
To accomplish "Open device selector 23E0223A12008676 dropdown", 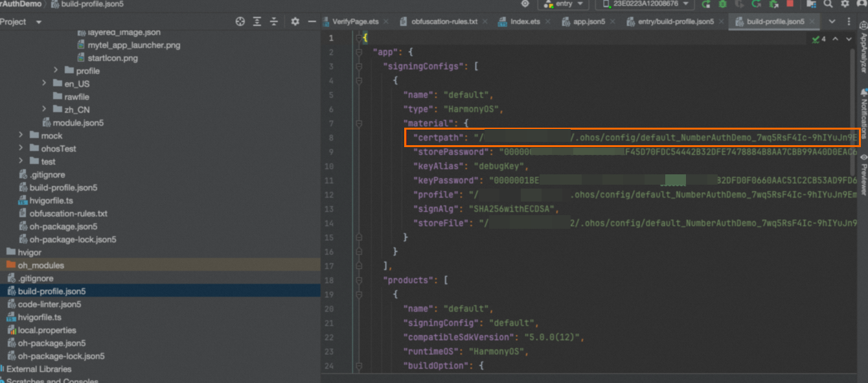I will (645, 4).
